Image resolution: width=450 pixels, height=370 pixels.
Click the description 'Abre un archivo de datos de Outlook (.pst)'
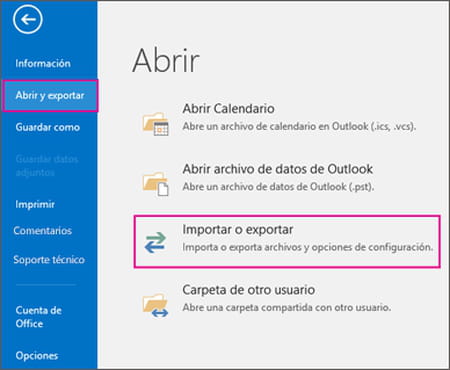point(278,187)
